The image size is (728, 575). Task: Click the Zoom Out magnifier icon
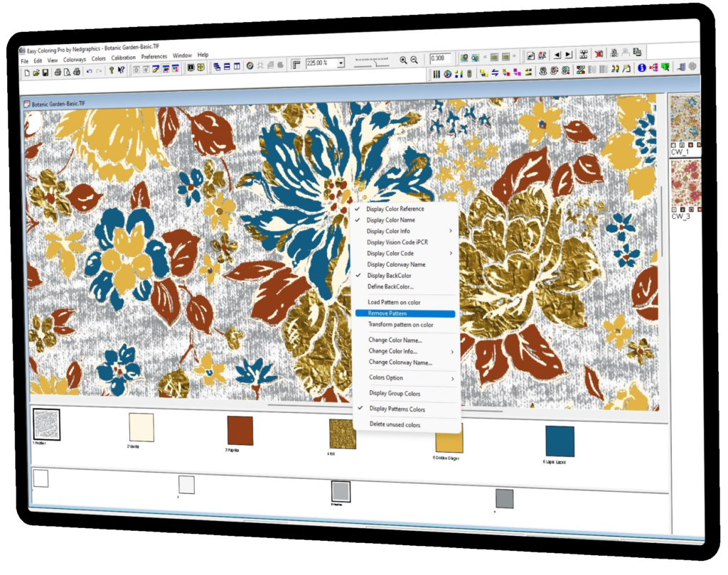[414, 61]
